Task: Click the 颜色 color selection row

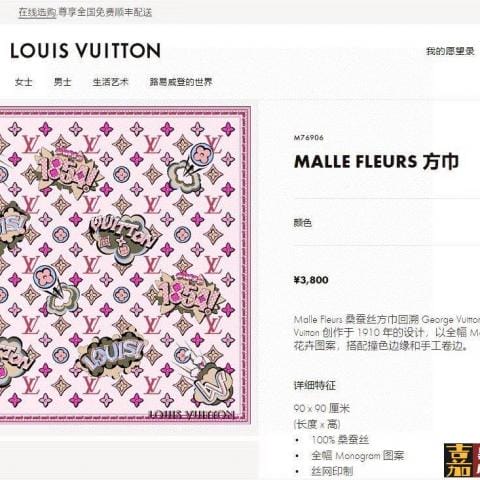Action: click(x=387, y=222)
